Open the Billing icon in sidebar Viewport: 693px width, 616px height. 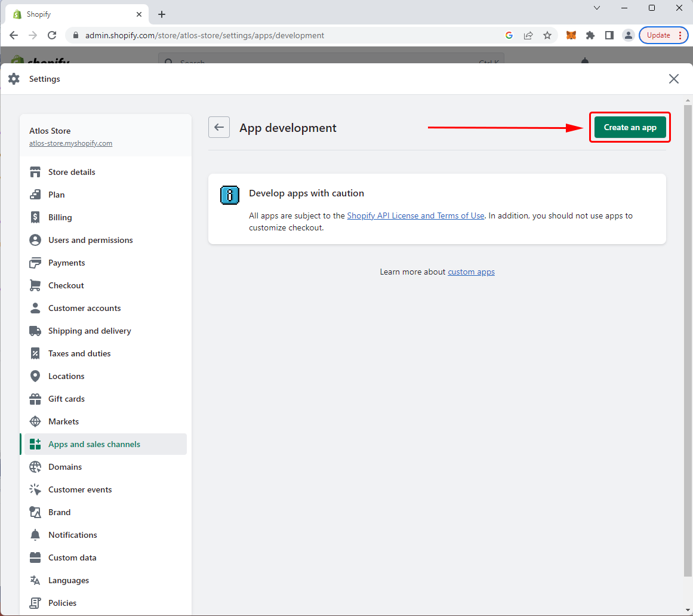35,217
